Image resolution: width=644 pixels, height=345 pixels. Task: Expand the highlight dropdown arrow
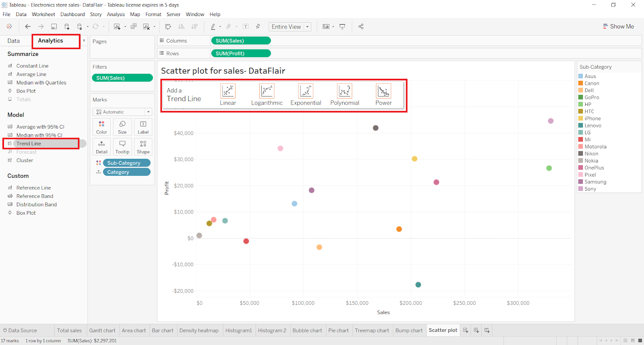coord(220,27)
